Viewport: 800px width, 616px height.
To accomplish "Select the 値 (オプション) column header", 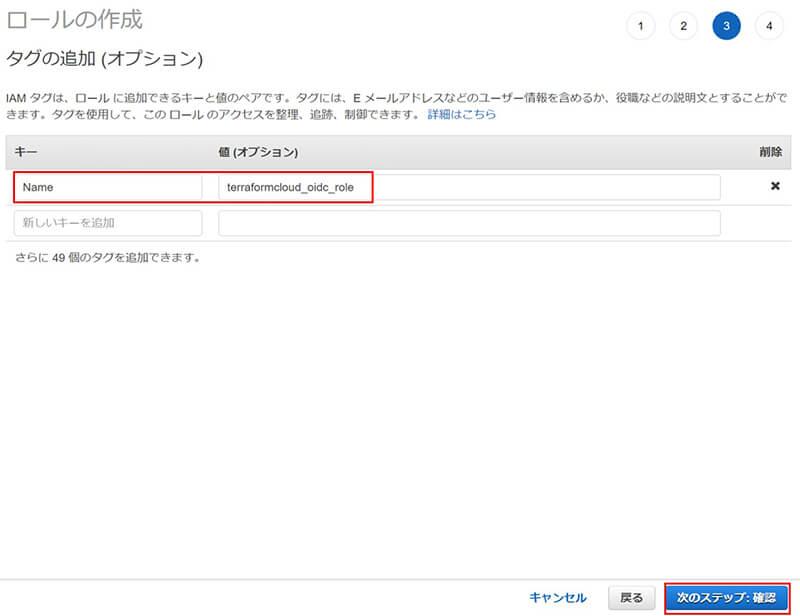I will pyautogui.click(x=258, y=152).
